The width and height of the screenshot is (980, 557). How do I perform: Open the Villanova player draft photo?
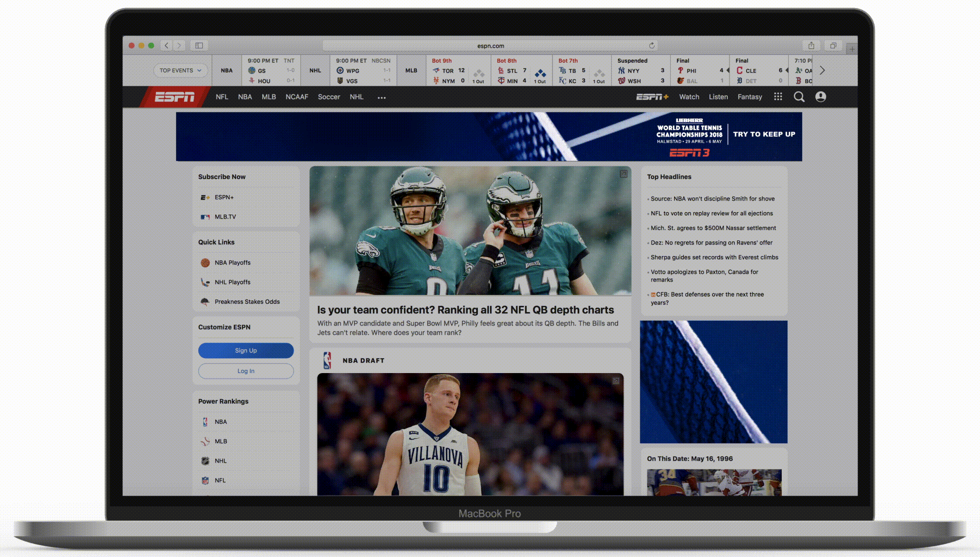[x=470, y=434]
